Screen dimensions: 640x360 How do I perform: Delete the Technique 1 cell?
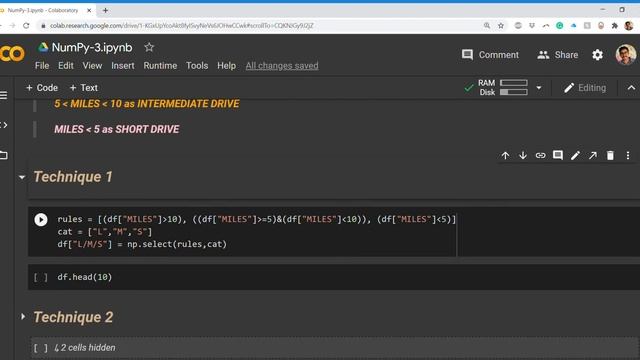[x=610, y=156]
